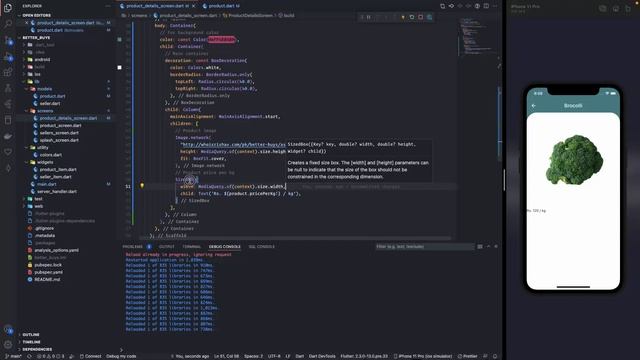Click the back arrow in the simulator app
The image size is (640, 360).
(533, 106)
